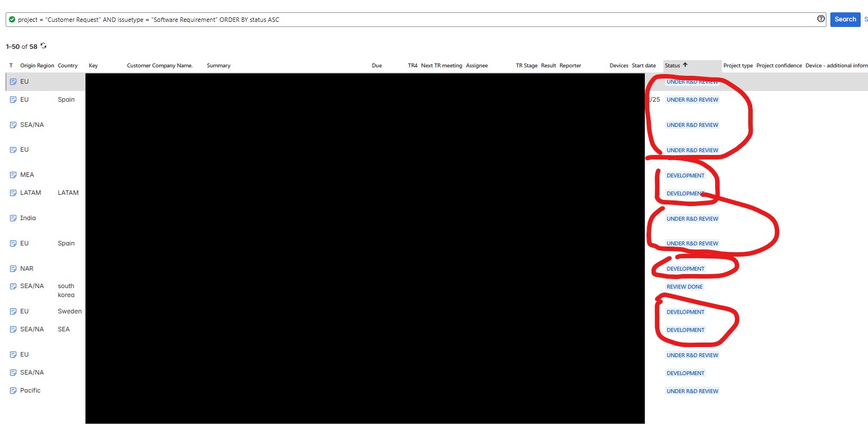Viewport: 868px width, 424px height.
Task: Open JQL syntax help via question mark icon
Action: pyautogui.click(x=820, y=19)
